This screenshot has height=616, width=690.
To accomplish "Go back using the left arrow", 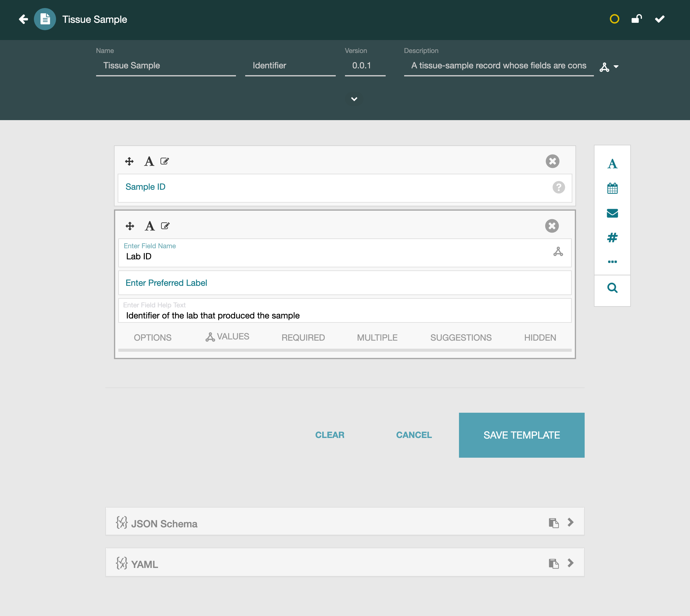I will click(23, 19).
